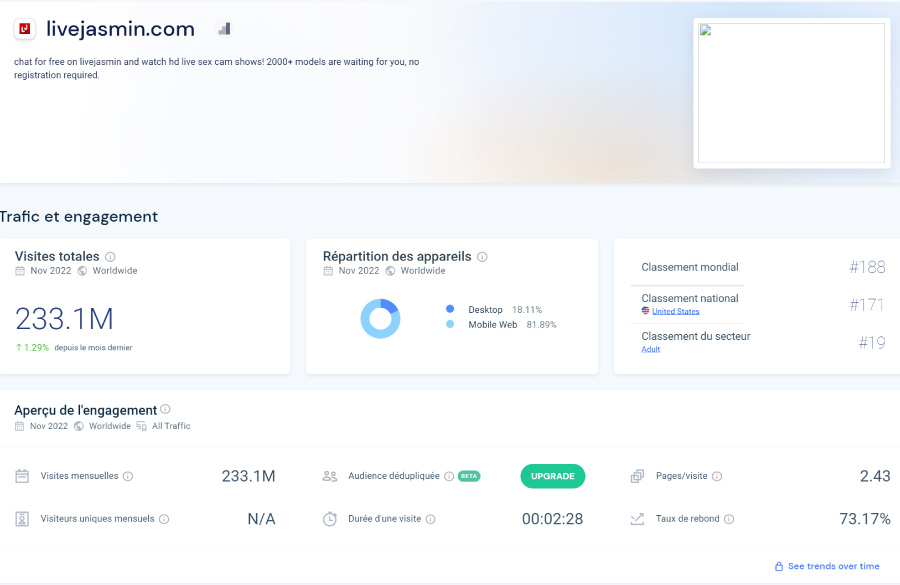Click the 73.17% bounce rate value

865,519
